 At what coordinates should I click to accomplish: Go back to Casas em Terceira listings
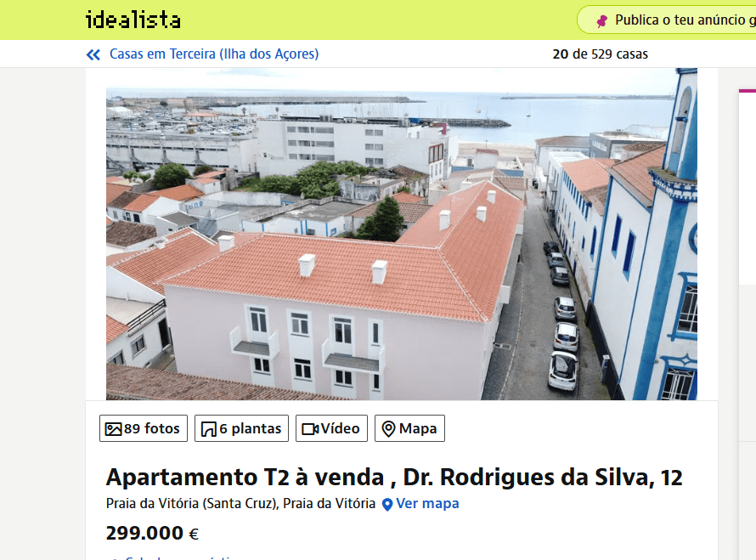click(214, 54)
